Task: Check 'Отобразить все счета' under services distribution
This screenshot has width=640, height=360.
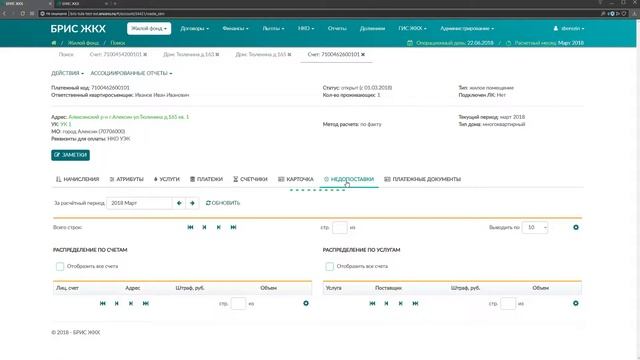Action: (x=330, y=267)
